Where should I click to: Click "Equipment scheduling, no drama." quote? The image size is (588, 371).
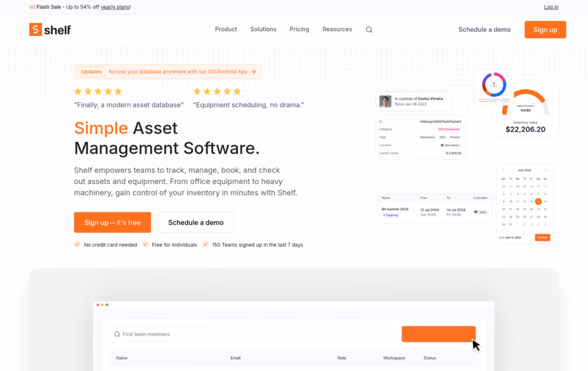[x=248, y=105]
